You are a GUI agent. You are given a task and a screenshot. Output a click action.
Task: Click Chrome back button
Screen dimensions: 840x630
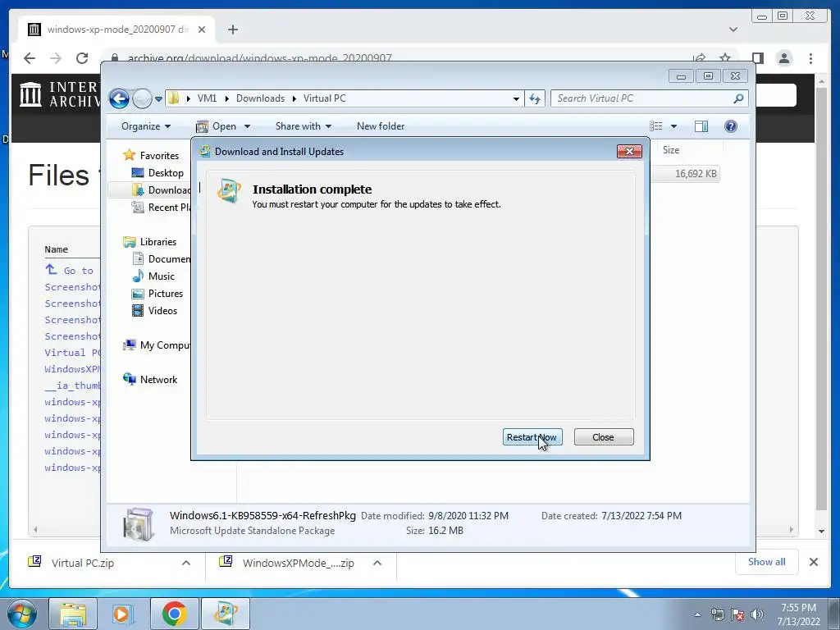click(30, 58)
